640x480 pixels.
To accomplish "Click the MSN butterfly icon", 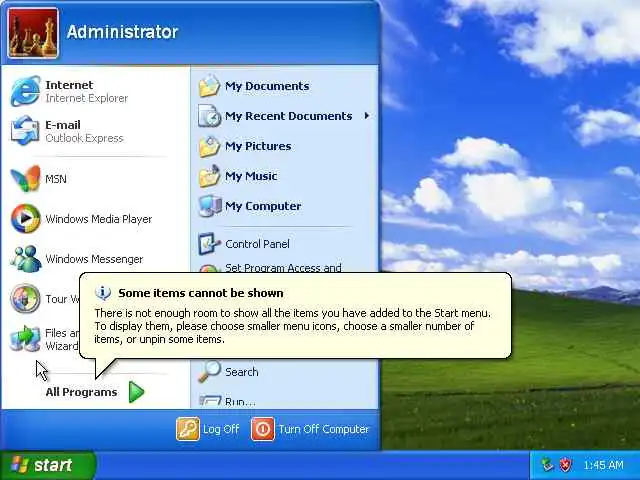I will coord(25,178).
